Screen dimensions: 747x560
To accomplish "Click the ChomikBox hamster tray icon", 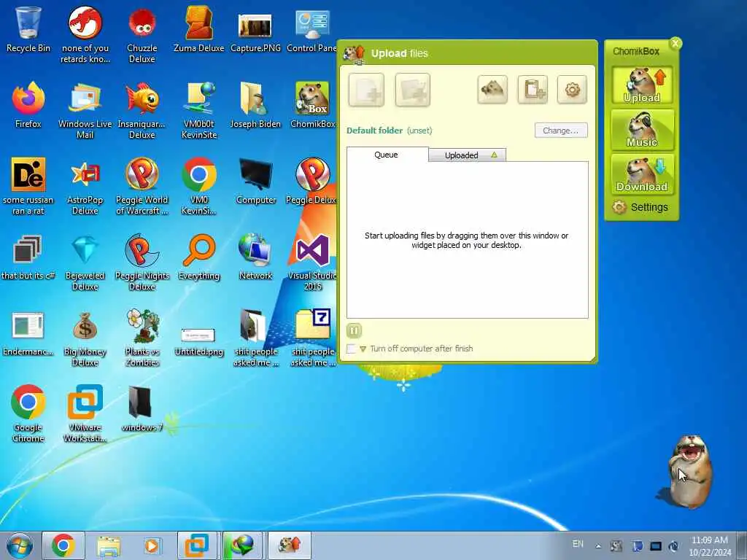I will point(616,545).
